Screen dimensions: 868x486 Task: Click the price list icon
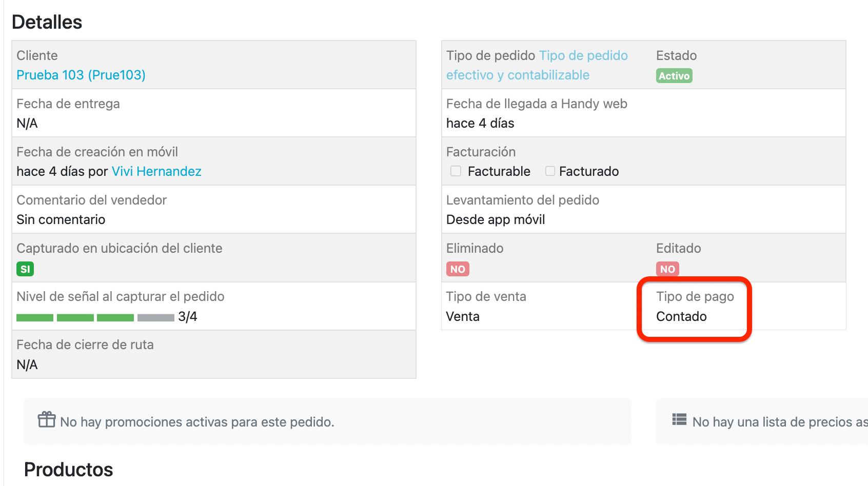tap(679, 420)
